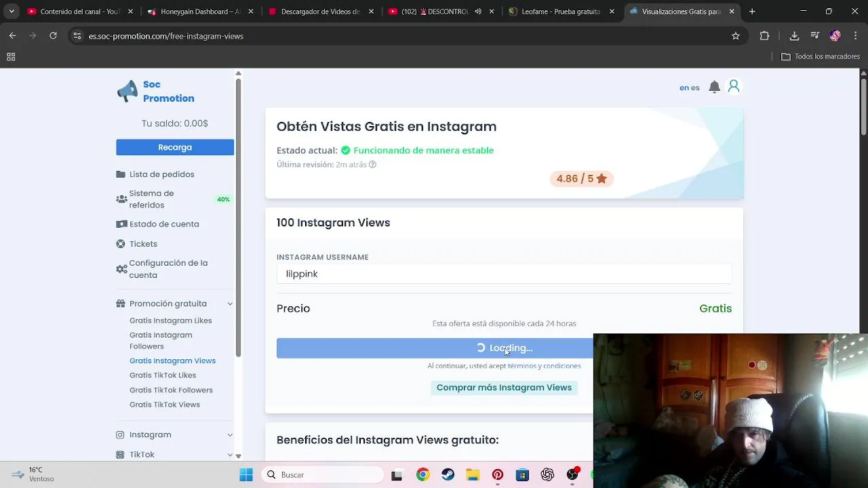Open the términos y condiciones link
The height and width of the screenshot is (488, 868).
pyautogui.click(x=545, y=366)
